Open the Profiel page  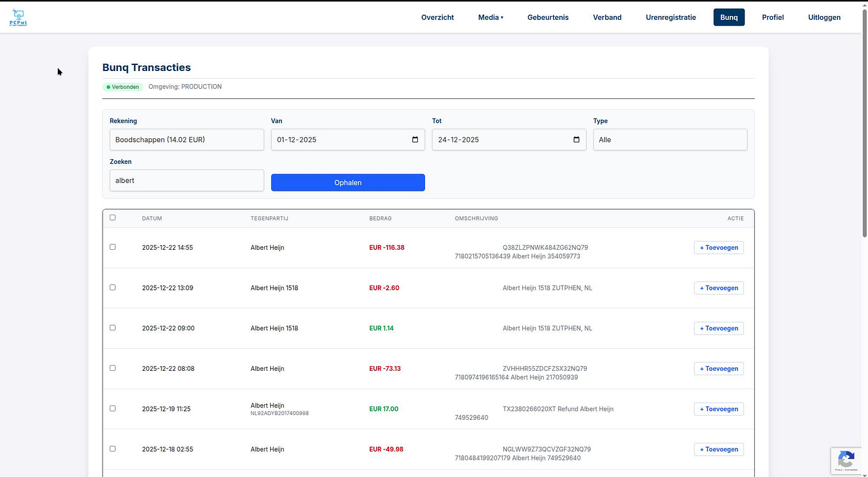773,17
